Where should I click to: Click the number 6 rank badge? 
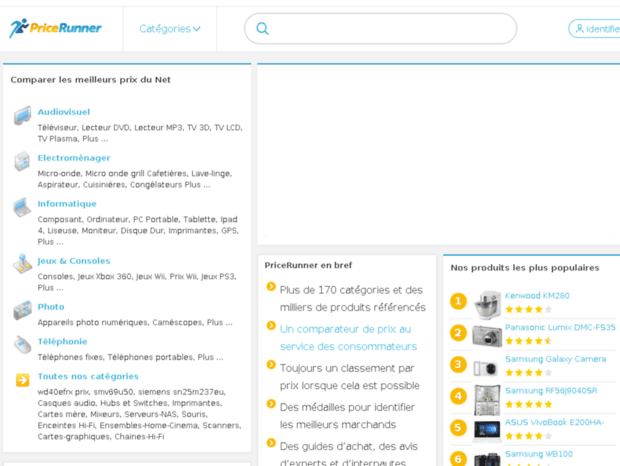point(458,459)
